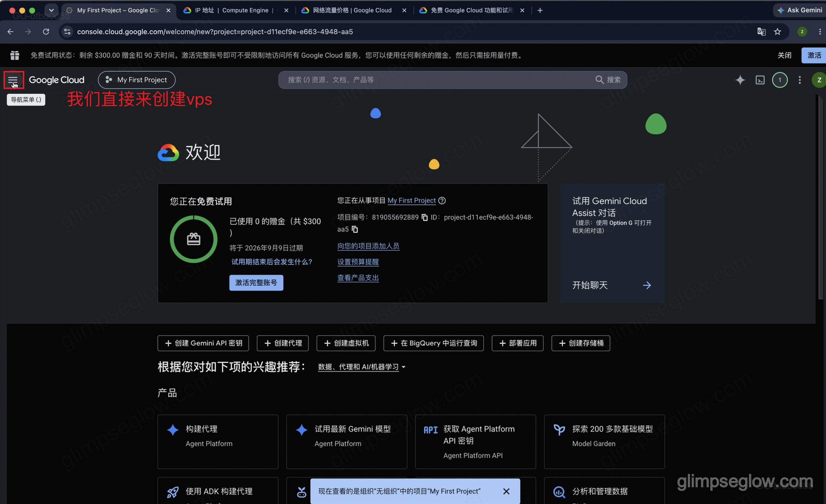
Task: Click the 创建存储桶 button
Action: click(x=581, y=343)
